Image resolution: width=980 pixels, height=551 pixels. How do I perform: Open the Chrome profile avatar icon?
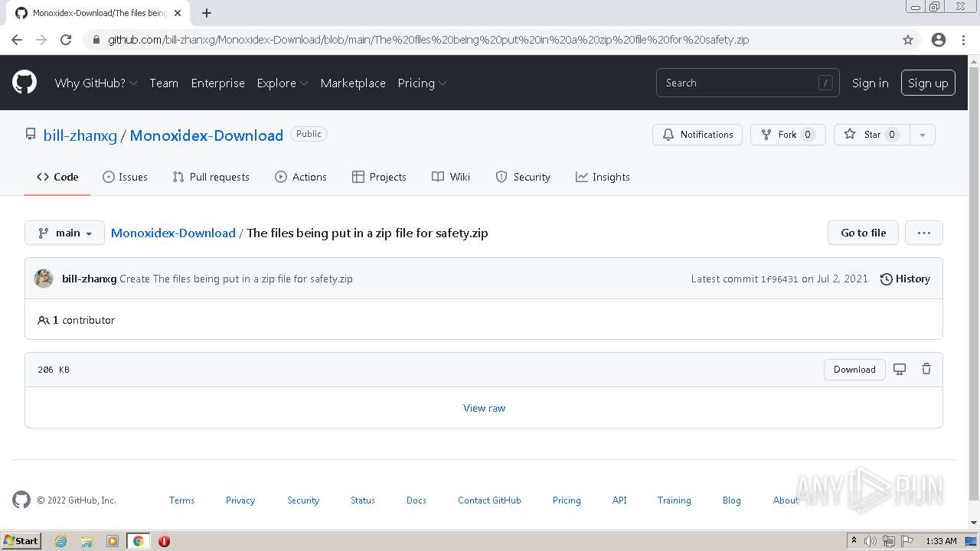pyautogui.click(x=939, y=40)
